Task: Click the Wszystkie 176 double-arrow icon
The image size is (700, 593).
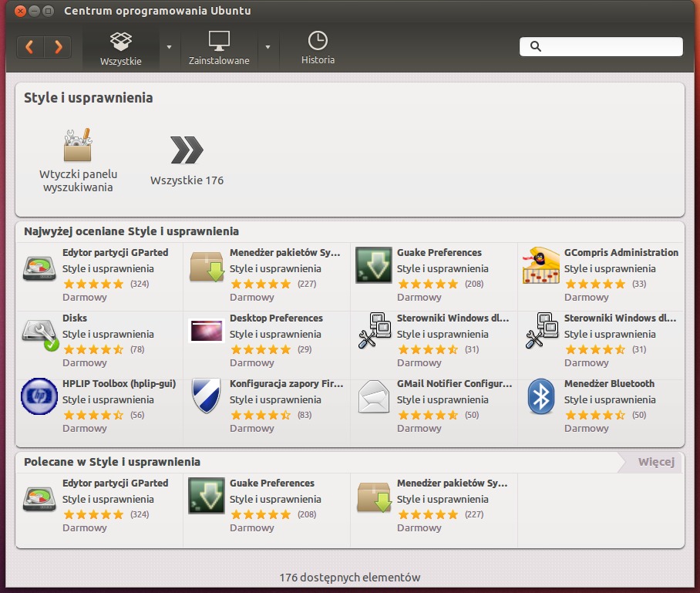Action: pos(187,150)
